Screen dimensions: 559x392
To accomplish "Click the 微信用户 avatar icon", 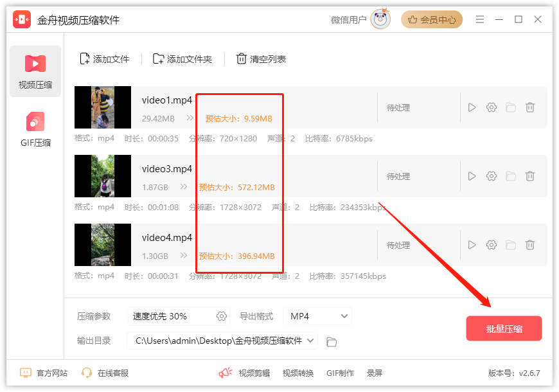I will point(380,19).
